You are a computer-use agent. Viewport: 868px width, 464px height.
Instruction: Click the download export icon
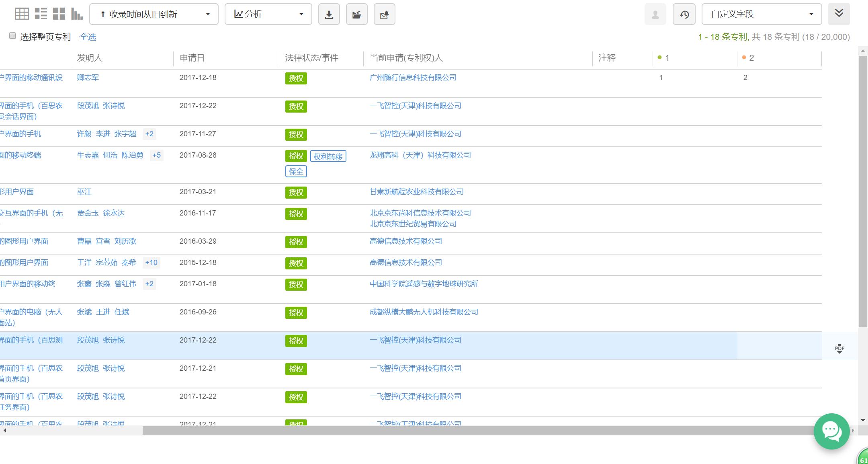(329, 14)
